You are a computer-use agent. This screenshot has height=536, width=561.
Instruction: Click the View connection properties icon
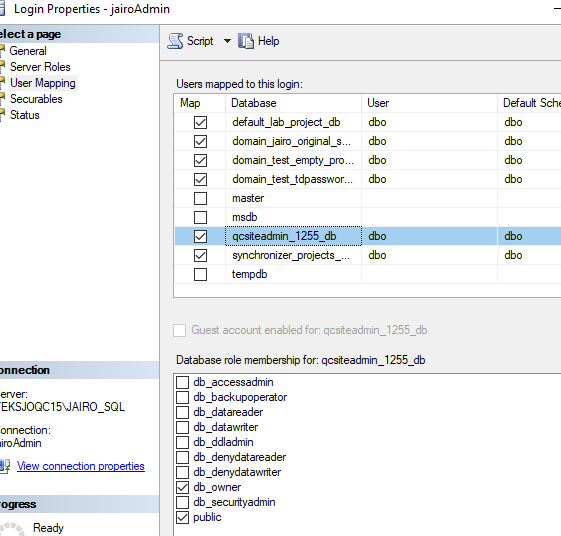click(x=5, y=466)
